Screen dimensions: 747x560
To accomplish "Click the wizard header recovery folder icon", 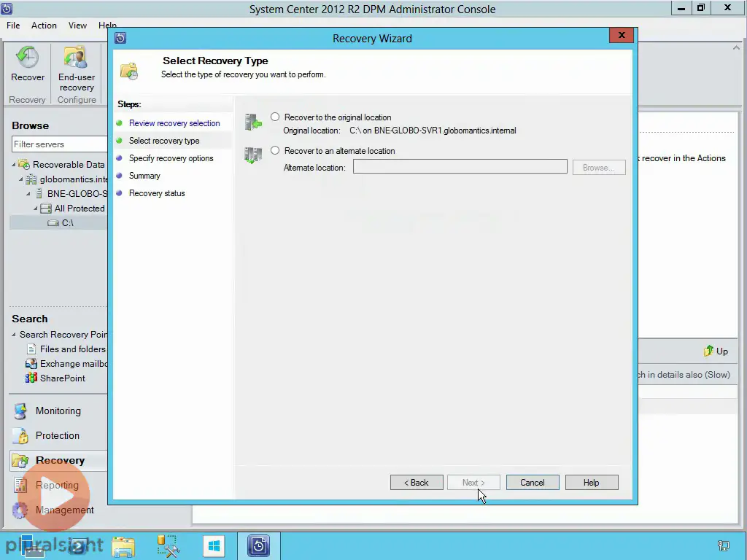I will tap(129, 71).
